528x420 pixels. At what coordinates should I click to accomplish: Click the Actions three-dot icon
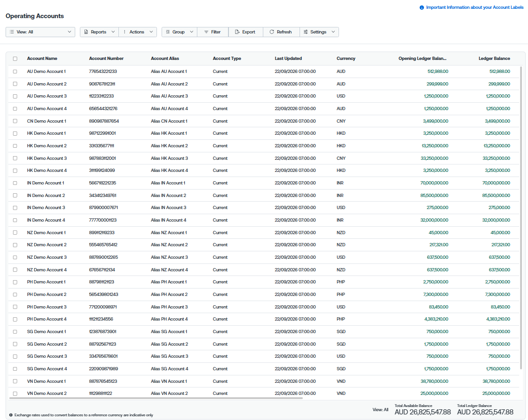124,32
